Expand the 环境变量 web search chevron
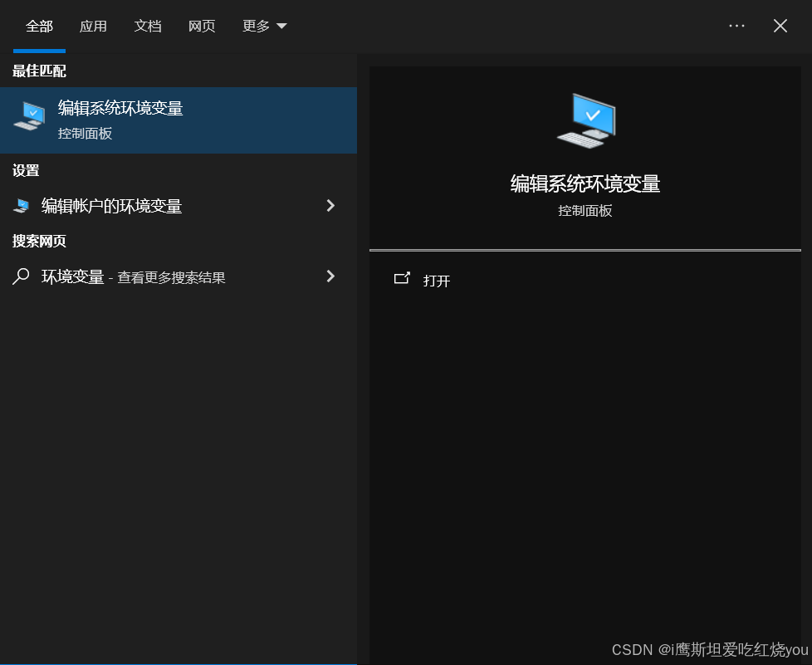This screenshot has height=665, width=812. 330,276
